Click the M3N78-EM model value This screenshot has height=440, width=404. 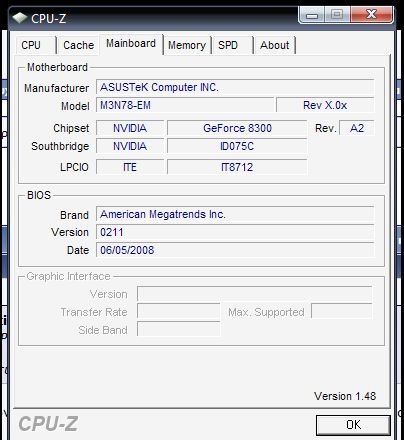(185, 105)
